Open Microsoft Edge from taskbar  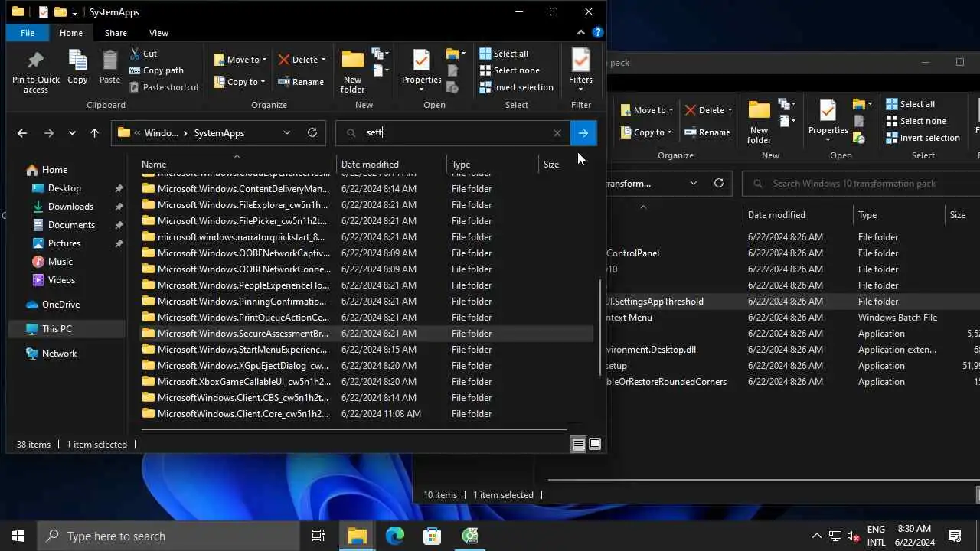click(x=394, y=536)
